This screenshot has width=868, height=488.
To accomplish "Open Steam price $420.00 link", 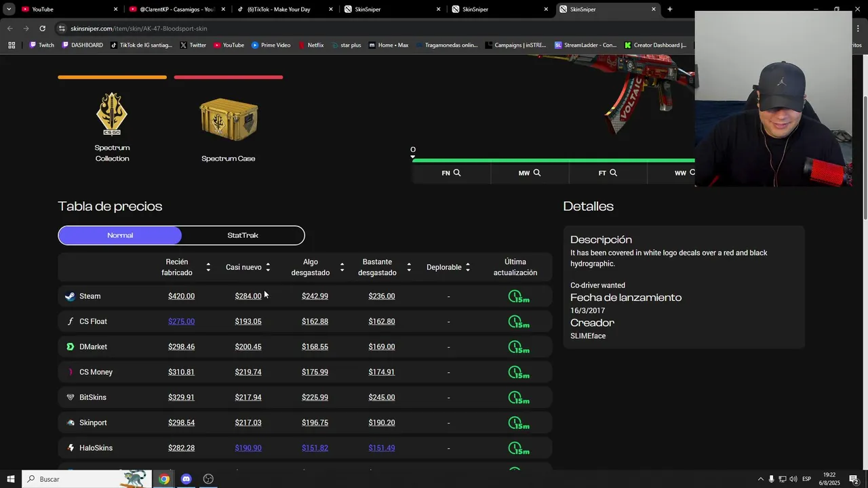I will (x=181, y=296).
